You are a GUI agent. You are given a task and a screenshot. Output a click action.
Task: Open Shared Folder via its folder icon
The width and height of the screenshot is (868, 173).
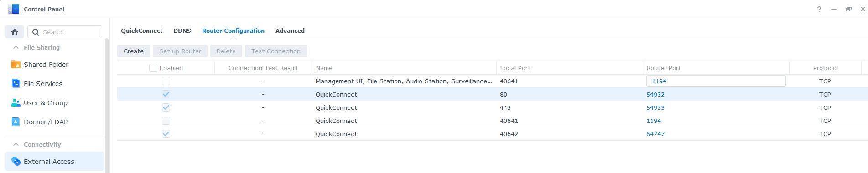pyautogui.click(x=16, y=64)
